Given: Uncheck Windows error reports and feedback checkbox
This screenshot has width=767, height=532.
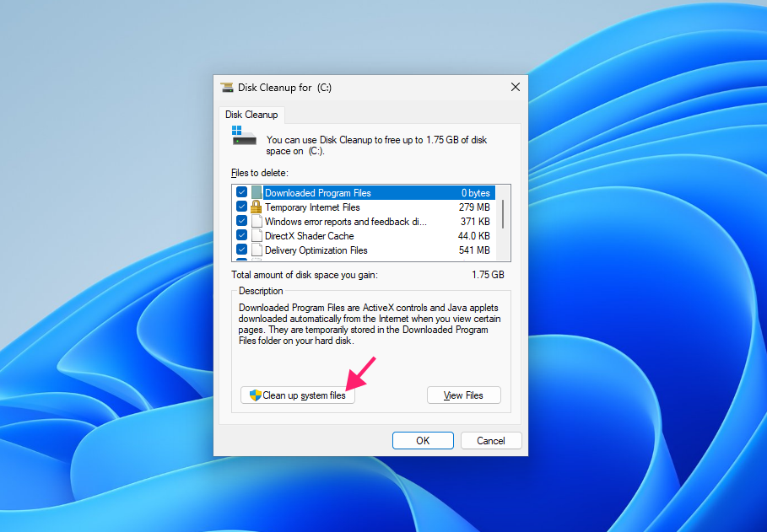Looking at the screenshot, I should click(241, 221).
